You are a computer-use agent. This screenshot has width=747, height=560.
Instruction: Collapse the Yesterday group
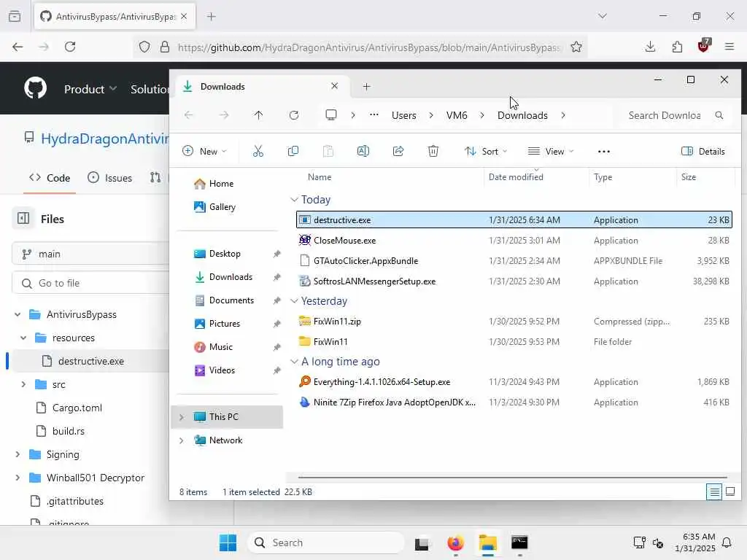[x=295, y=301]
